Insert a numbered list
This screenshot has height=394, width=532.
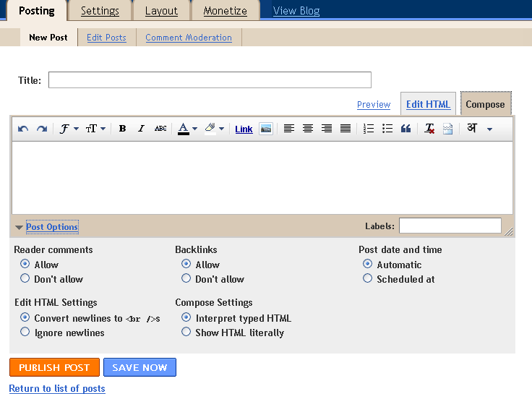point(369,129)
